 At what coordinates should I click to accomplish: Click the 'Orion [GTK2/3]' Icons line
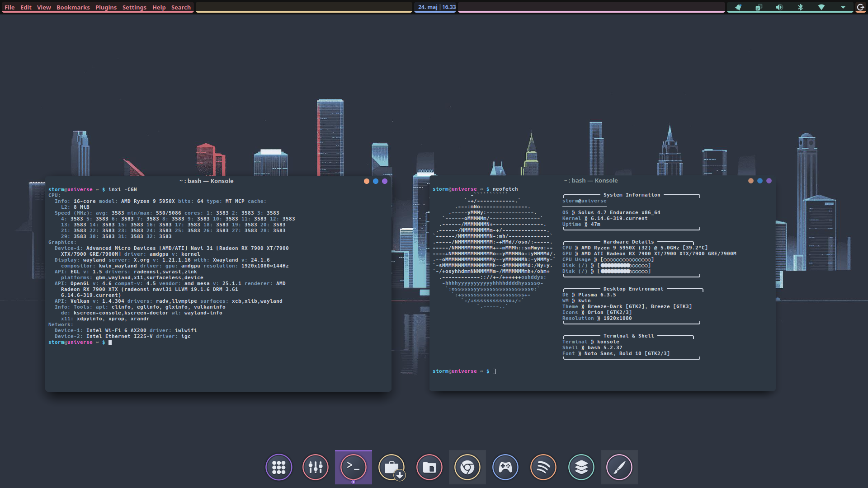[597, 313]
